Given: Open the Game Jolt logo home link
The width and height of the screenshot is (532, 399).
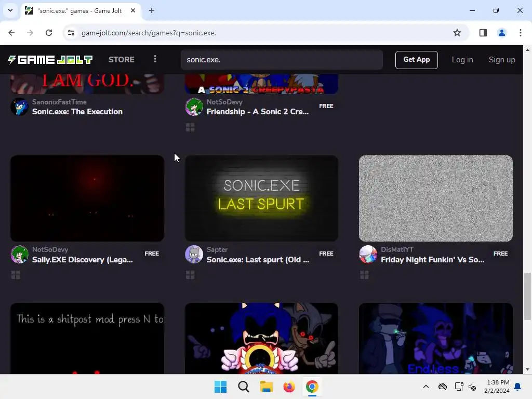Looking at the screenshot, I should pyautogui.click(x=50, y=60).
